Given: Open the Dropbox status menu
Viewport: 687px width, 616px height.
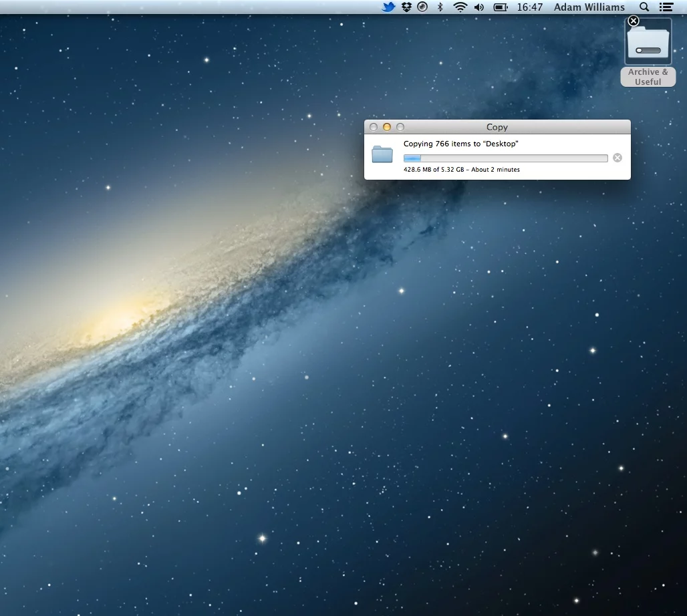Looking at the screenshot, I should 406,7.
